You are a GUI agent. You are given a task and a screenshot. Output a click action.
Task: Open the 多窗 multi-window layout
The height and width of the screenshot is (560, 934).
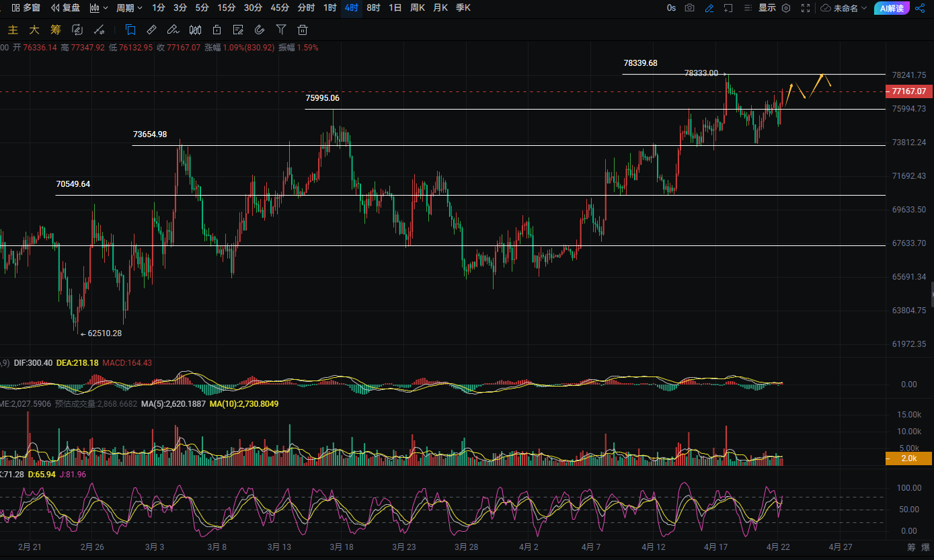coord(26,8)
